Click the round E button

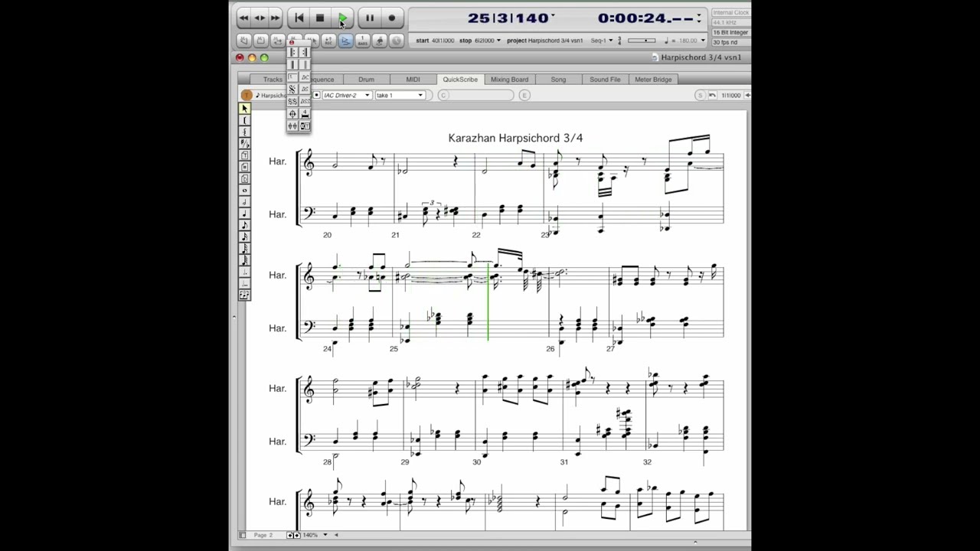524,95
